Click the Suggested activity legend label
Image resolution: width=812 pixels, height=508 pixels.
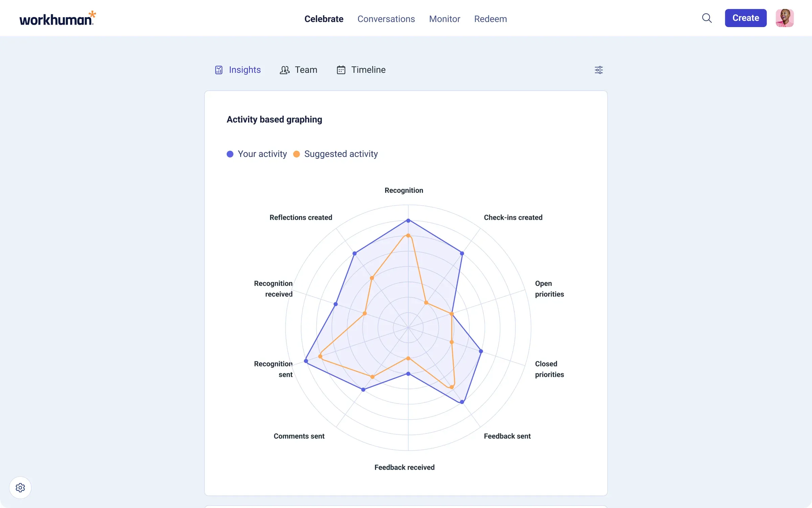pyautogui.click(x=341, y=154)
